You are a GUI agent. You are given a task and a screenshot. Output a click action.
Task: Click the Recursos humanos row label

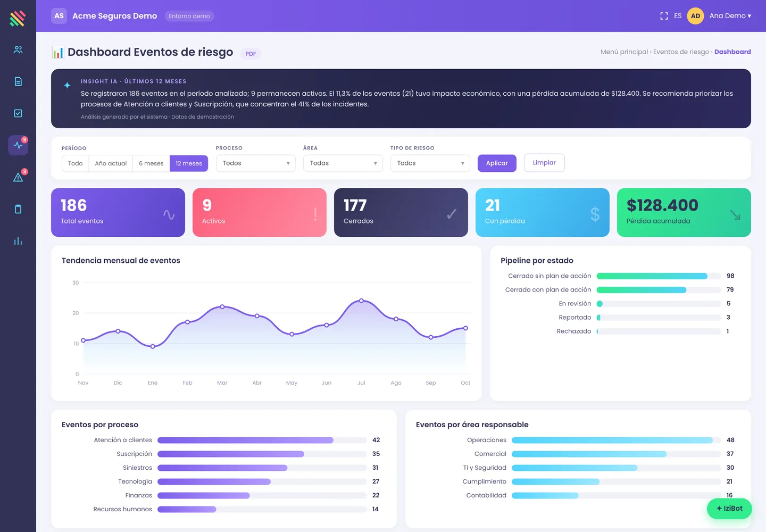click(123, 509)
